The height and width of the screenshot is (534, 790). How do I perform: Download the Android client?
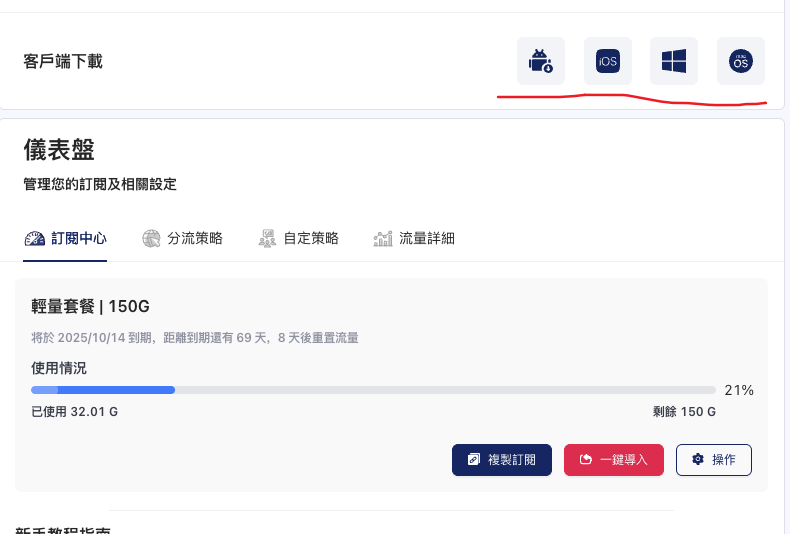pos(541,61)
